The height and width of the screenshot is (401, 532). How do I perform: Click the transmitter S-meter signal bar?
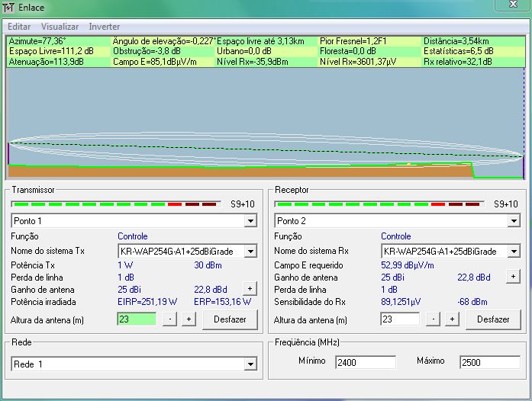[116, 204]
